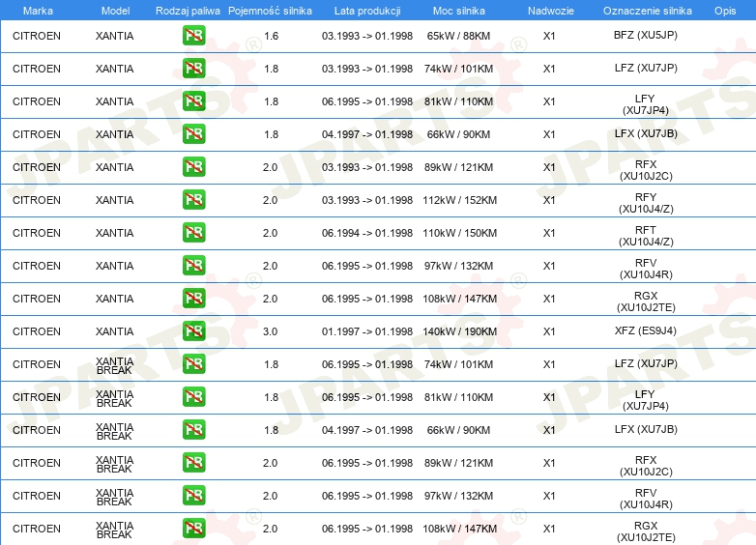Click the XANTIA model cell in the 1.6 row
Screen dimensions: 756x545
pyautogui.click(x=114, y=36)
